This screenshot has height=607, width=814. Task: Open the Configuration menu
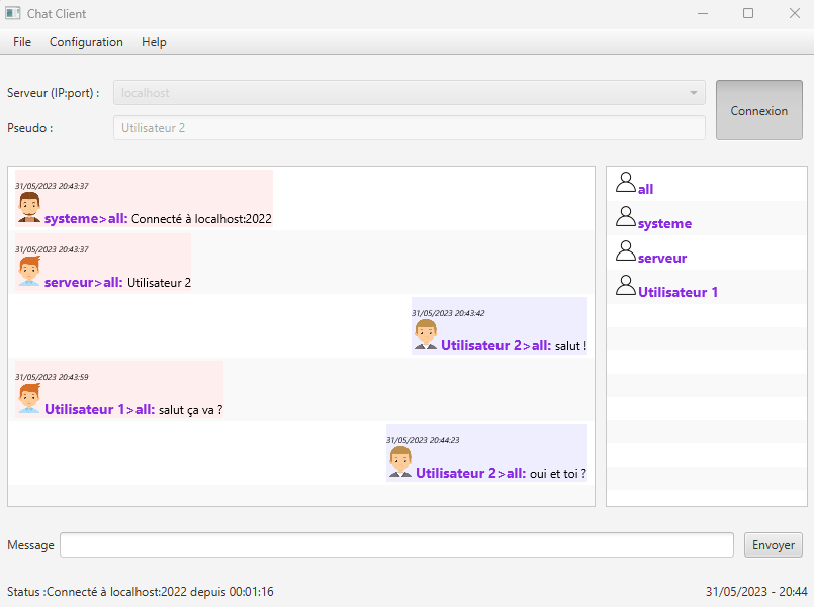tap(86, 42)
